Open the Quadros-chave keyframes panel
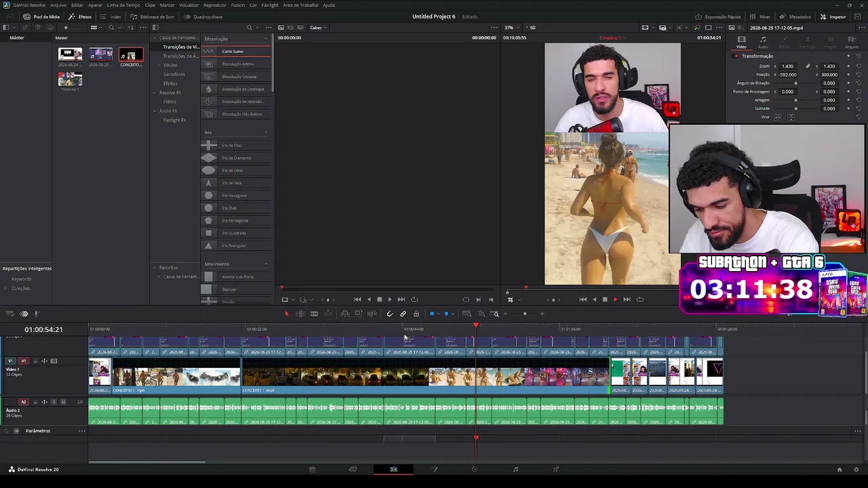Image resolution: width=868 pixels, height=488 pixels. click(203, 16)
